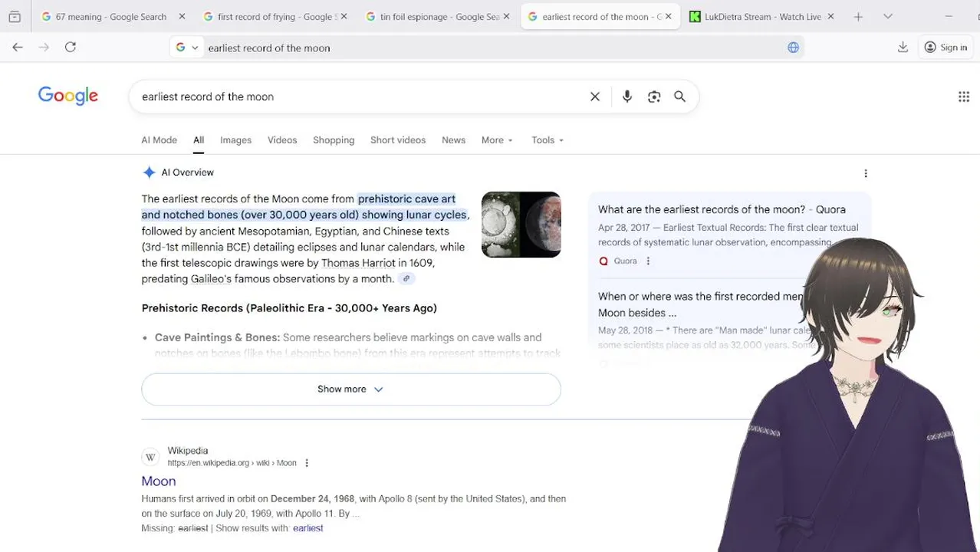The width and height of the screenshot is (980, 552).
Task: Open three-dot menu next to Wikipedia URL
Action: pyautogui.click(x=307, y=463)
